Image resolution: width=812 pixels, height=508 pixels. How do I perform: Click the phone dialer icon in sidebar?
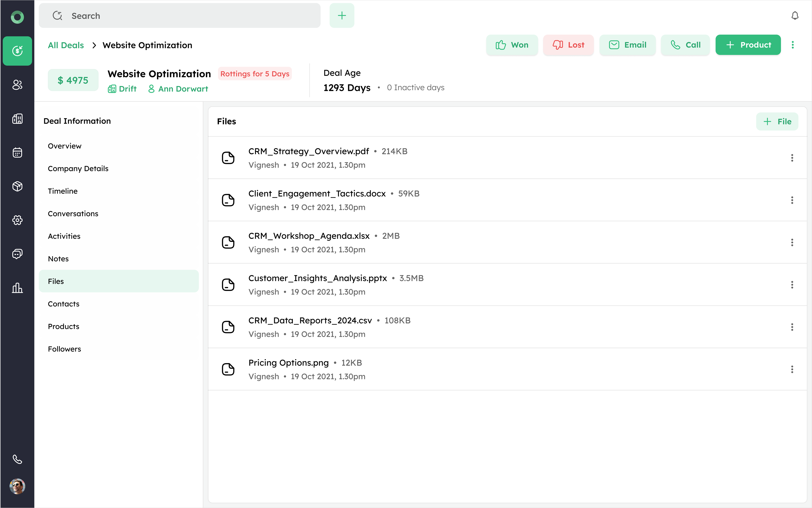point(17,459)
